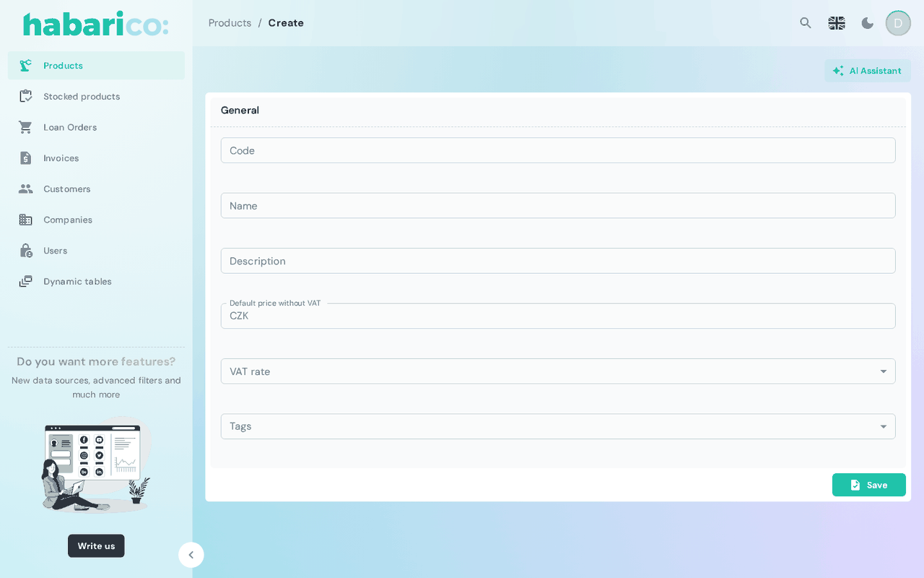This screenshot has width=924, height=578.
Task: Collapse the sidebar with the chevron button
Action: pos(191,555)
